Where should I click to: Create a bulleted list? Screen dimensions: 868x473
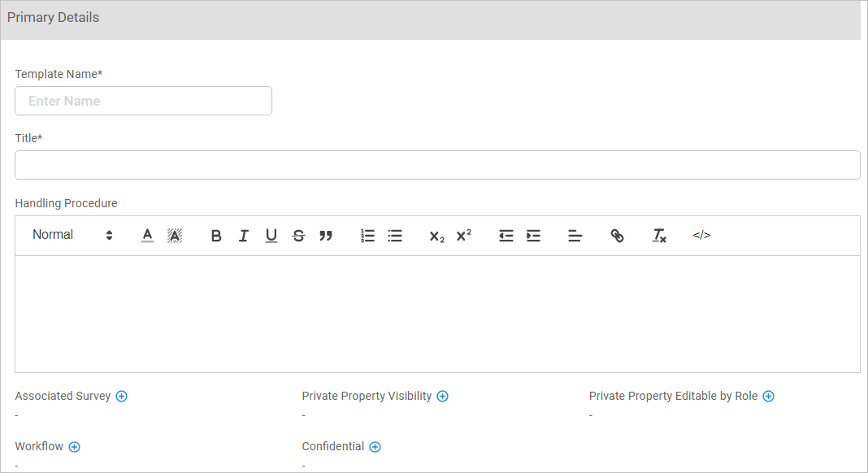[395, 236]
